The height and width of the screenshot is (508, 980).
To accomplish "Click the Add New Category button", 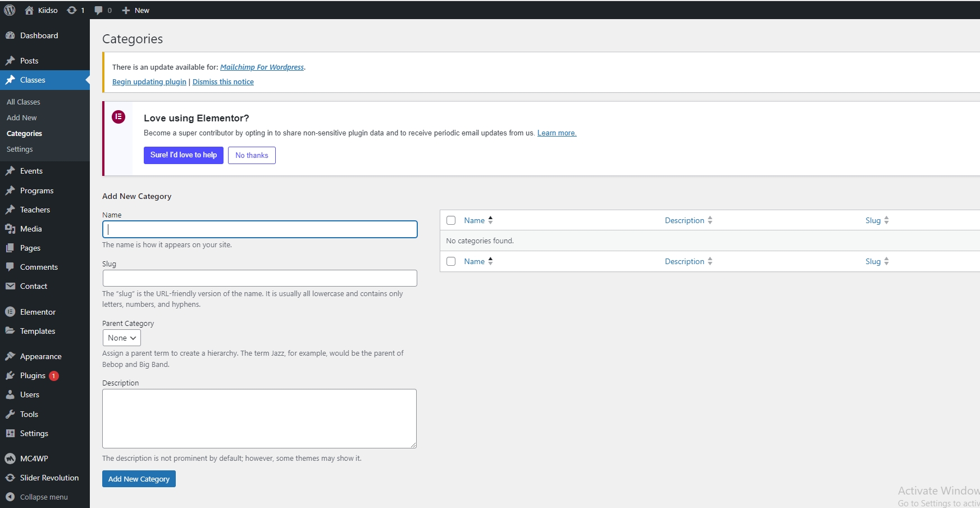I will 139,479.
